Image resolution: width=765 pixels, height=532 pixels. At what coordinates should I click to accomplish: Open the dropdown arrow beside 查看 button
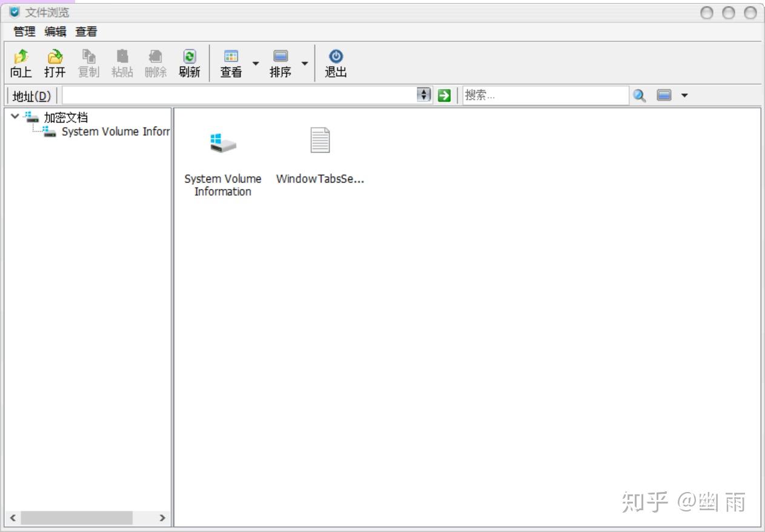(x=256, y=63)
